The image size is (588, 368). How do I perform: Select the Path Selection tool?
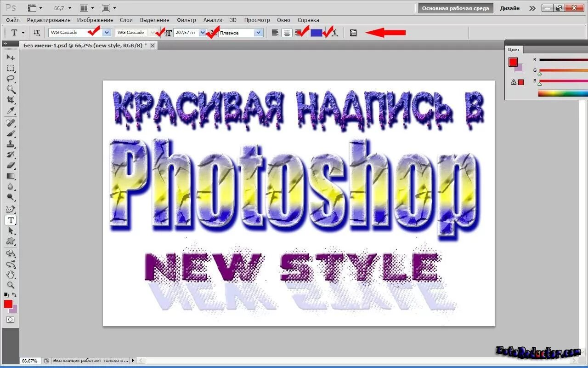(x=11, y=231)
